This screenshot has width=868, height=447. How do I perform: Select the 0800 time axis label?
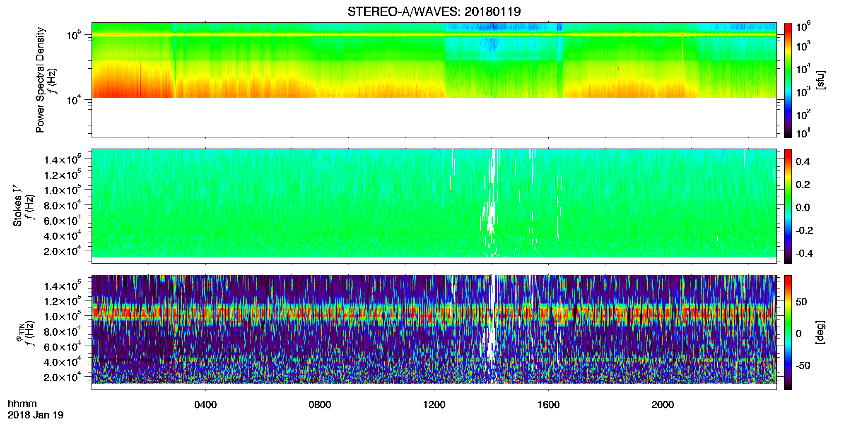pyautogui.click(x=320, y=405)
